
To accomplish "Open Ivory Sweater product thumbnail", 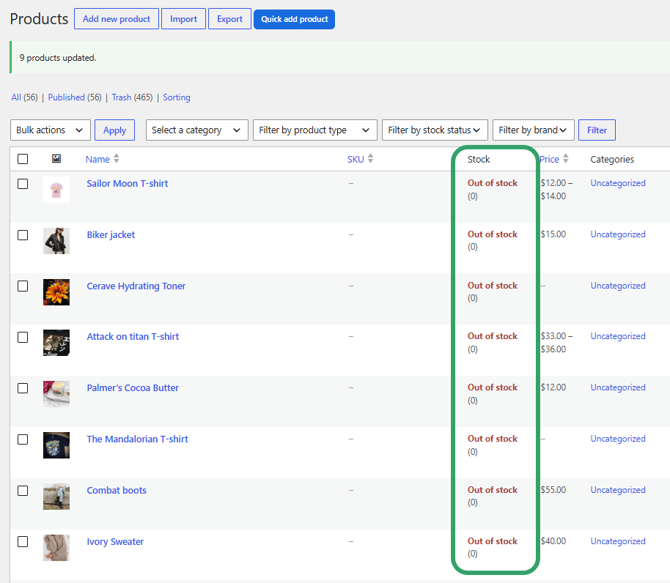I will 56,548.
